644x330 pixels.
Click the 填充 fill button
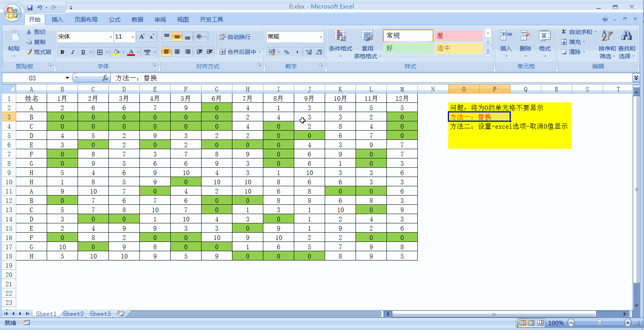(574, 42)
